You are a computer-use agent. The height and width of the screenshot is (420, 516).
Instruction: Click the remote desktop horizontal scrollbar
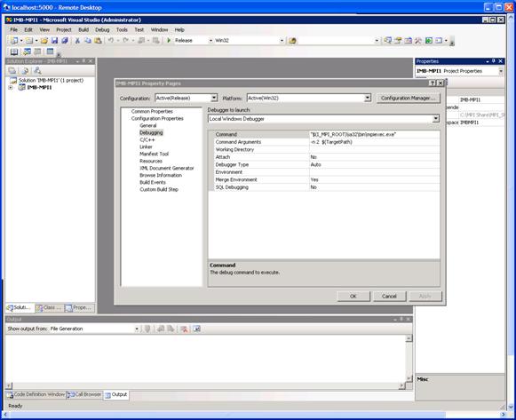(255, 415)
